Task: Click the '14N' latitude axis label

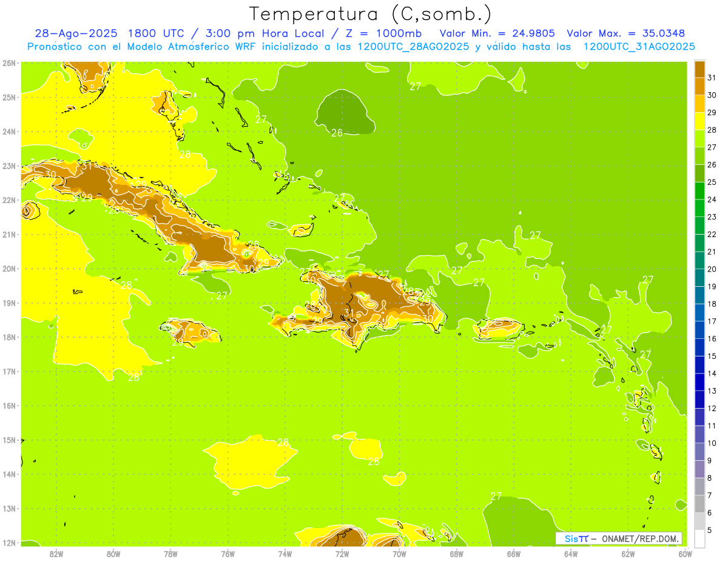Action: coord(9,474)
